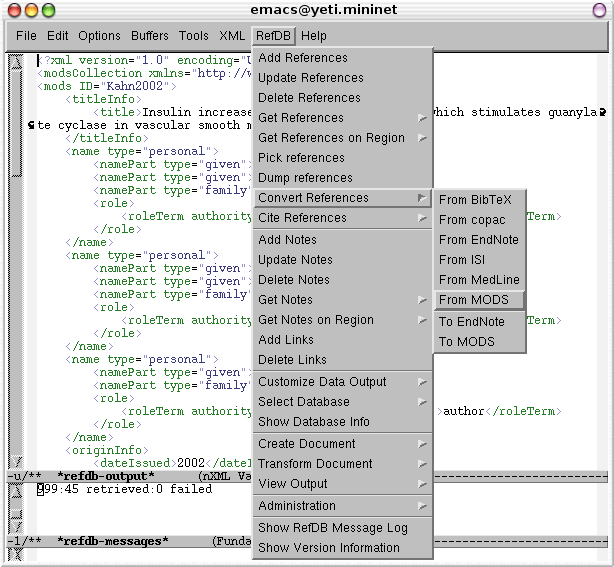Convert references From copac
The width and height of the screenshot is (614, 567).
click(x=479, y=220)
